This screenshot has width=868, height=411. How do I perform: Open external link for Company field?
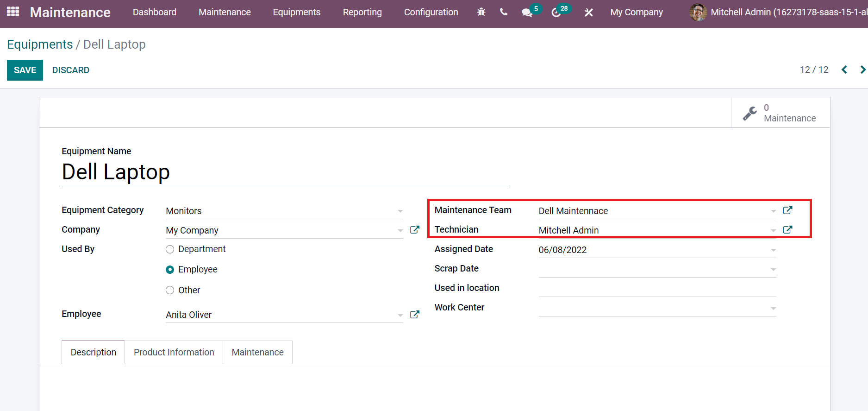tap(415, 230)
